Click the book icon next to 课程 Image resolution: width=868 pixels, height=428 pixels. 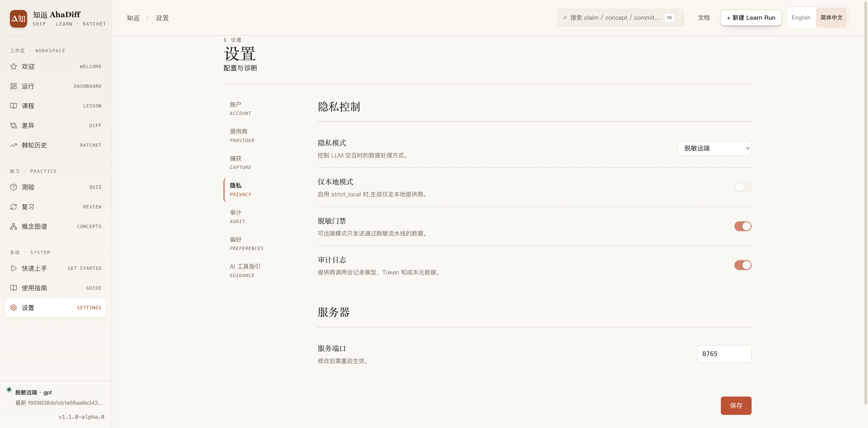14,106
